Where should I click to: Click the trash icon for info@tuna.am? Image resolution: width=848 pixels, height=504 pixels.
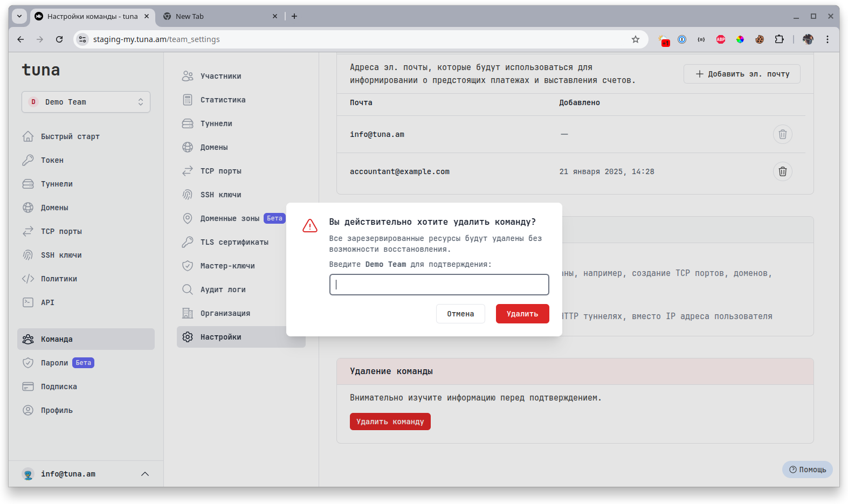(782, 134)
